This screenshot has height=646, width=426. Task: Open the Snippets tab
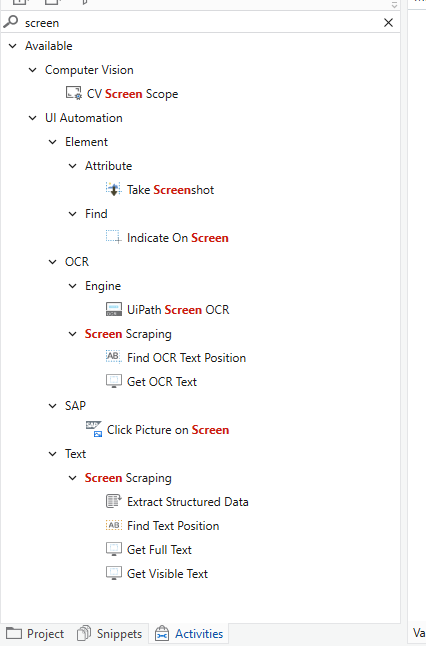coord(110,634)
